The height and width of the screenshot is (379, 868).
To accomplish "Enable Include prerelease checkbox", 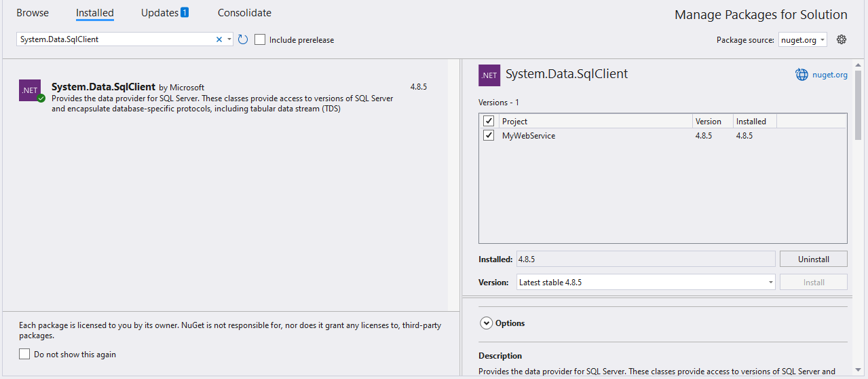I will [260, 39].
